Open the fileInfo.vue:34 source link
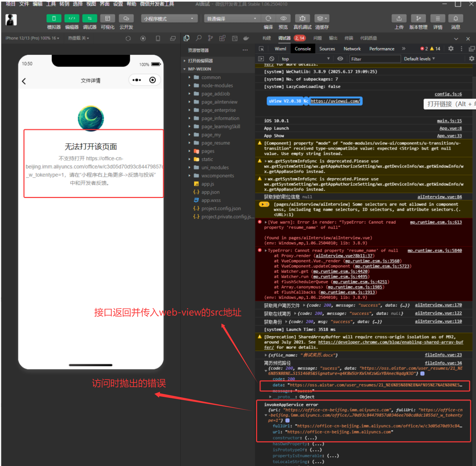Image resolution: width=476 pixels, height=466 pixels. (443, 363)
